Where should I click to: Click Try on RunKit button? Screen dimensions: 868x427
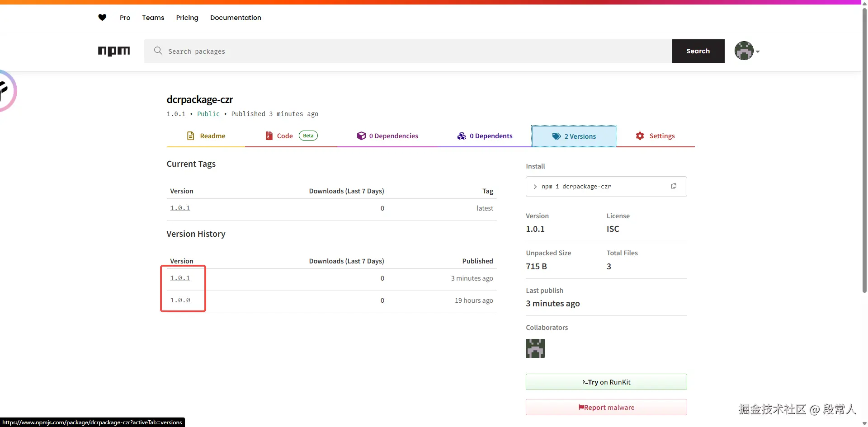tap(606, 382)
